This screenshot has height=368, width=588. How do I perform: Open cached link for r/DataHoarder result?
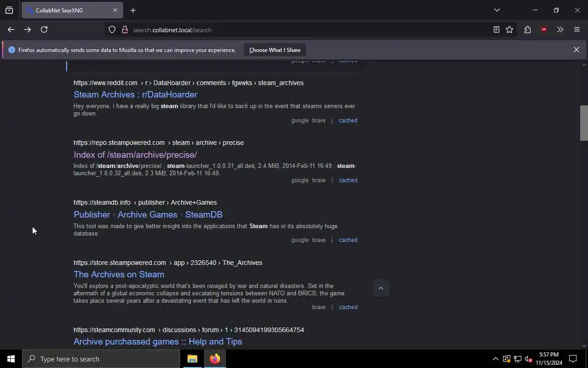click(x=348, y=121)
